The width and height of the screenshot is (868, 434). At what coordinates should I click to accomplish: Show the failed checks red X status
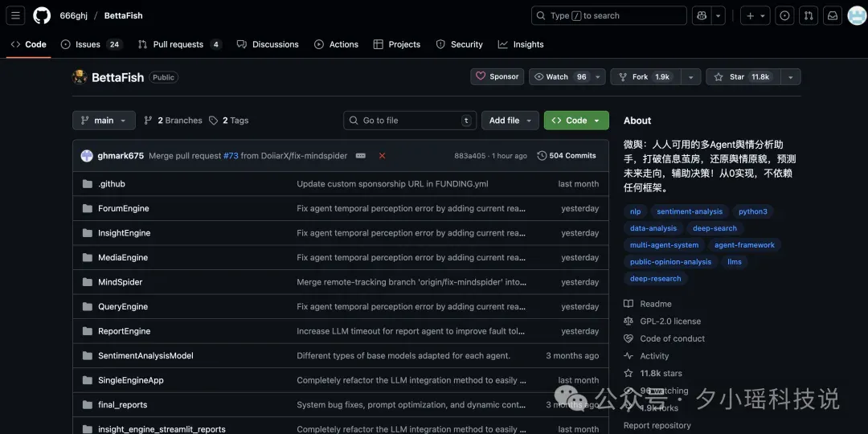(x=382, y=156)
